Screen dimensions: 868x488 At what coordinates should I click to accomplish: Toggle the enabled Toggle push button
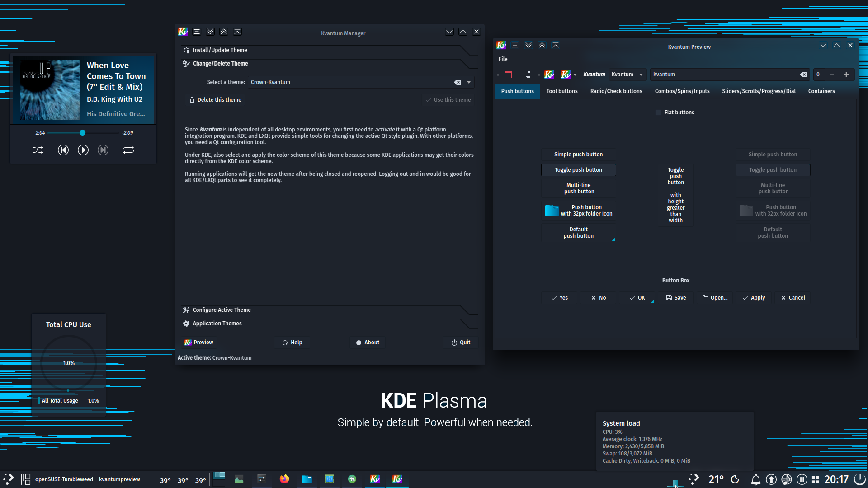coord(579,170)
